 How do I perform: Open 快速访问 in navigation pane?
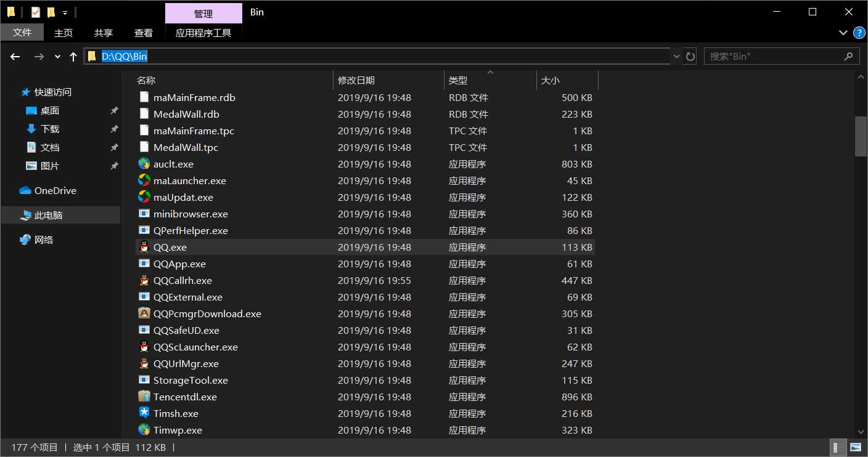point(53,92)
